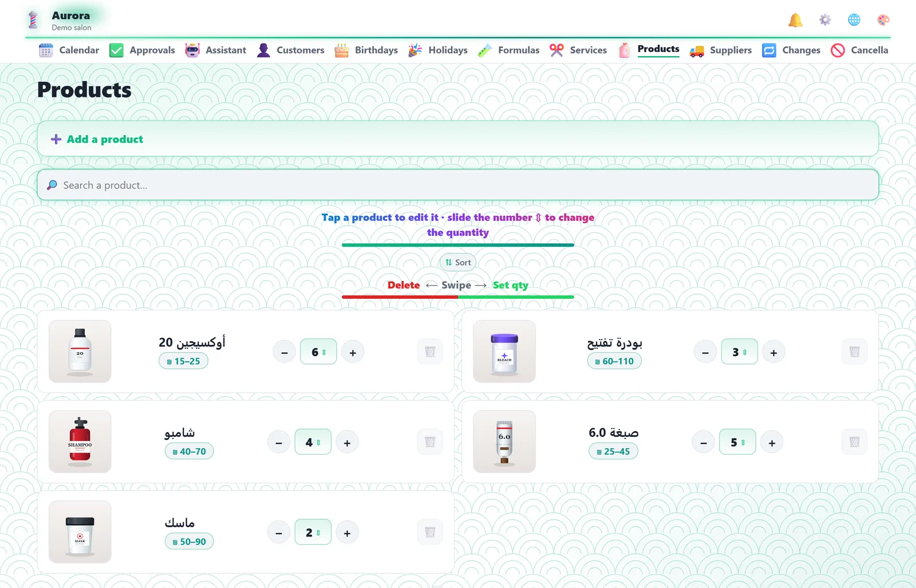Go to the Approvals tab
Screen dimensions: 916x588
pyautogui.click(x=142, y=50)
